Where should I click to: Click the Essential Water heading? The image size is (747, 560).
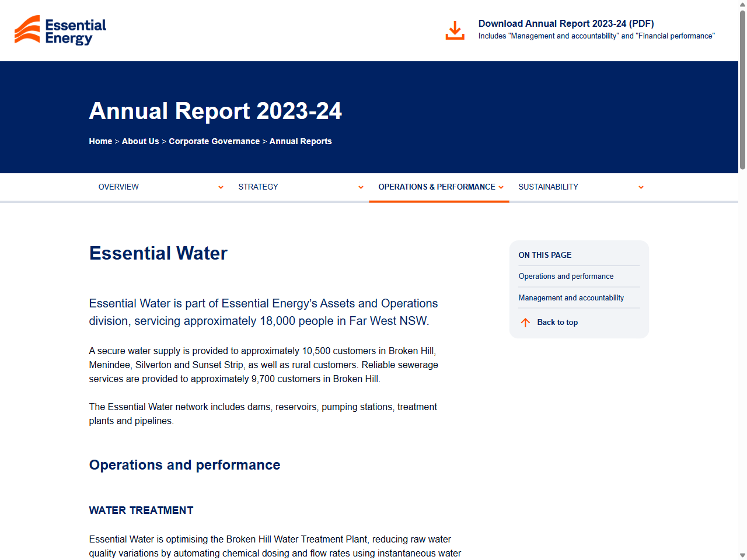[158, 253]
